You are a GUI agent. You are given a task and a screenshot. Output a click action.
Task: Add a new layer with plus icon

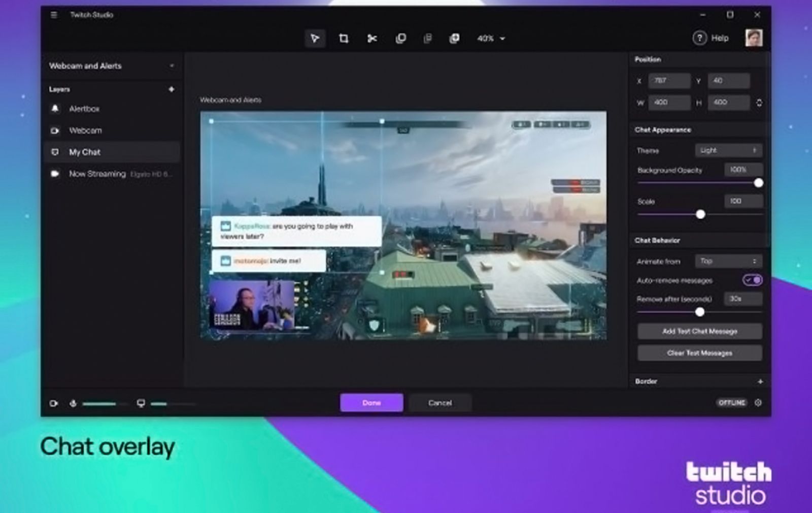coord(172,89)
